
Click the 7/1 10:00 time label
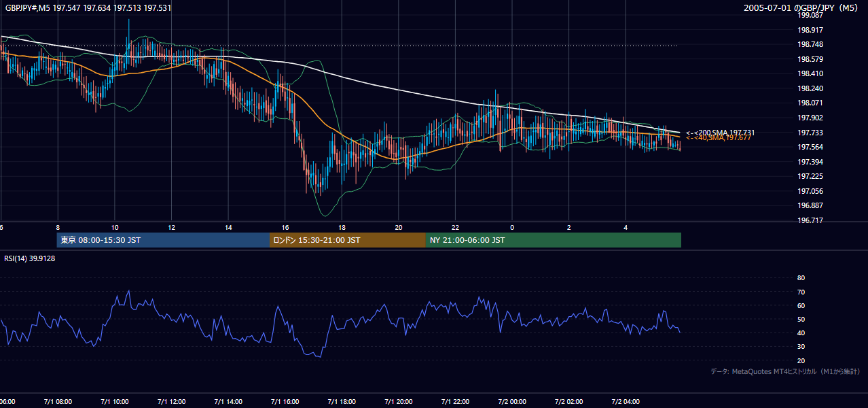point(115,401)
